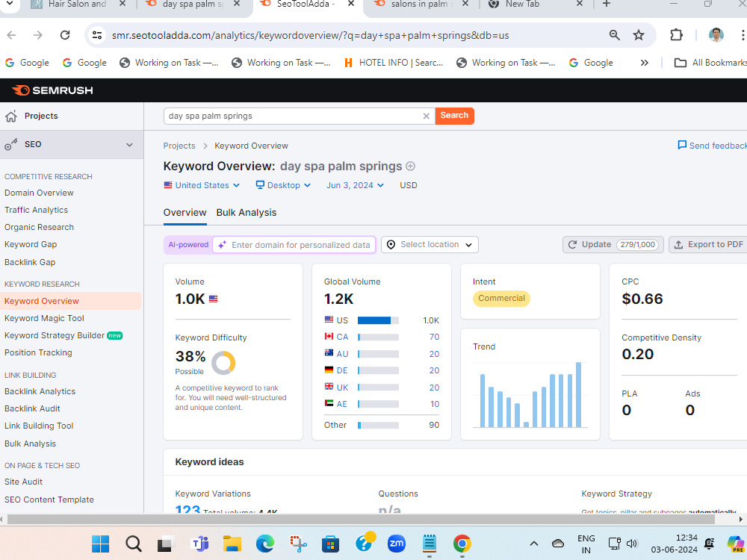Open Windows Start menu

(x=101, y=544)
